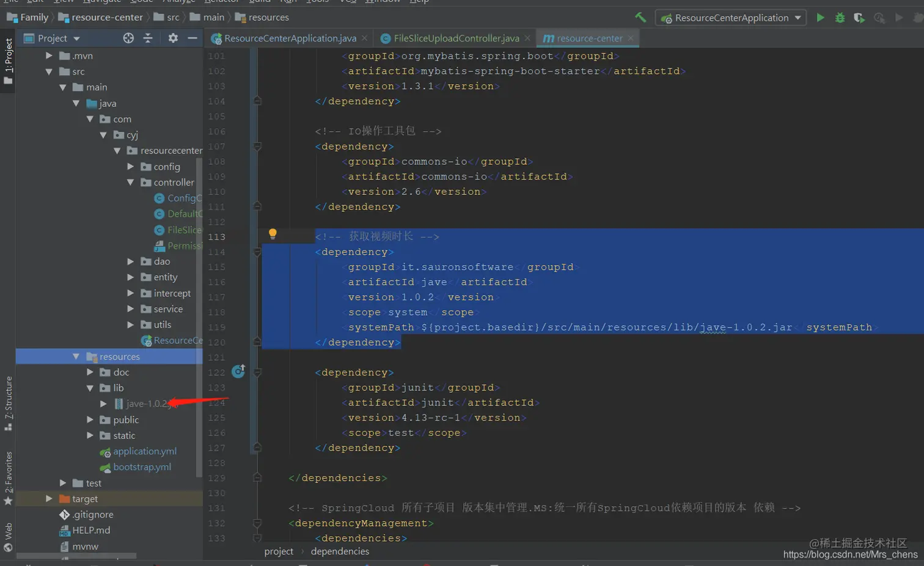Run with coverage using the shield icon

click(859, 18)
